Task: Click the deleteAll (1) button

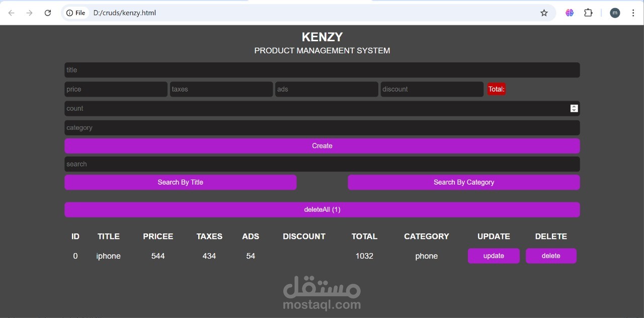Action: coord(322,210)
